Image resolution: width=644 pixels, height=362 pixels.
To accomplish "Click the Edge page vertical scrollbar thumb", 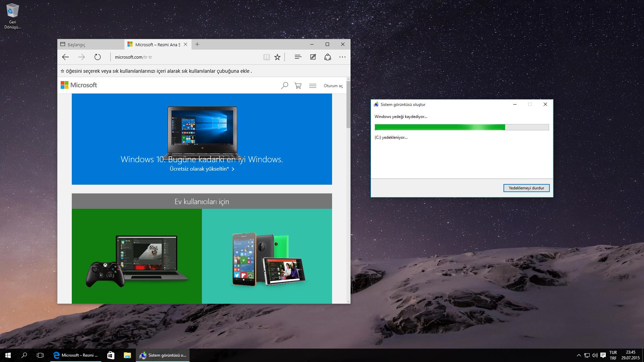I will pos(348,105).
